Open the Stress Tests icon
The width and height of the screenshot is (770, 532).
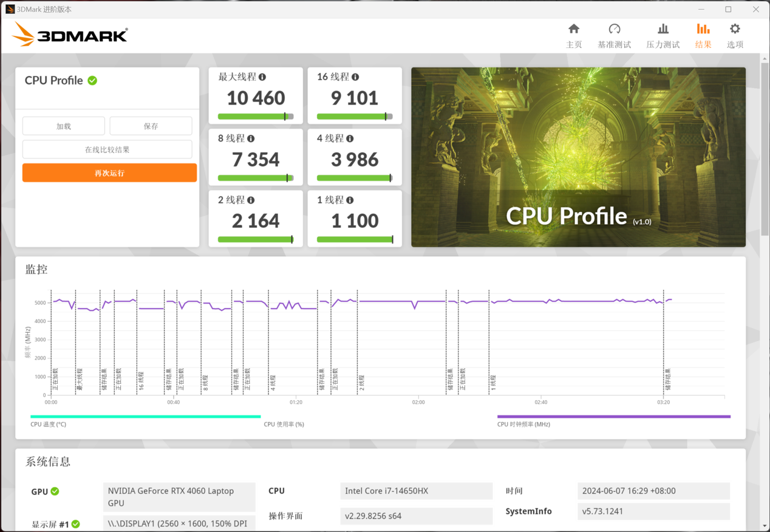click(x=663, y=29)
